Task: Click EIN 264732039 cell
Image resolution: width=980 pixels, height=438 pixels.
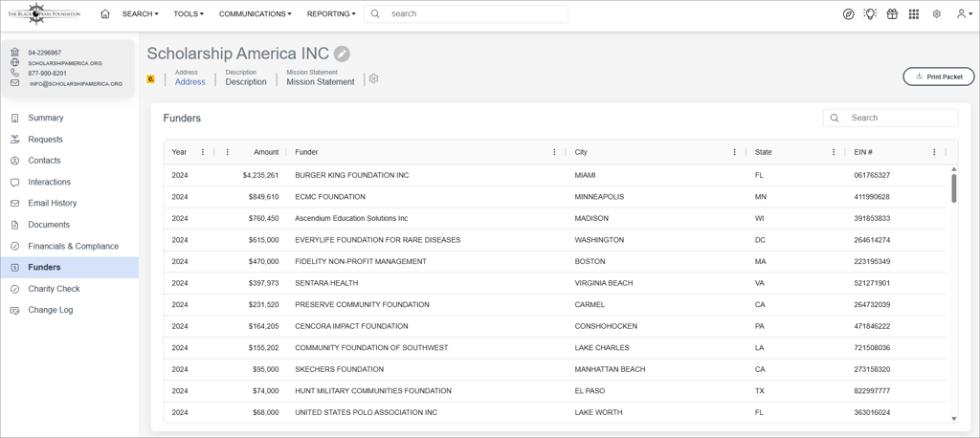Action: pyautogui.click(x=872, y=305)
